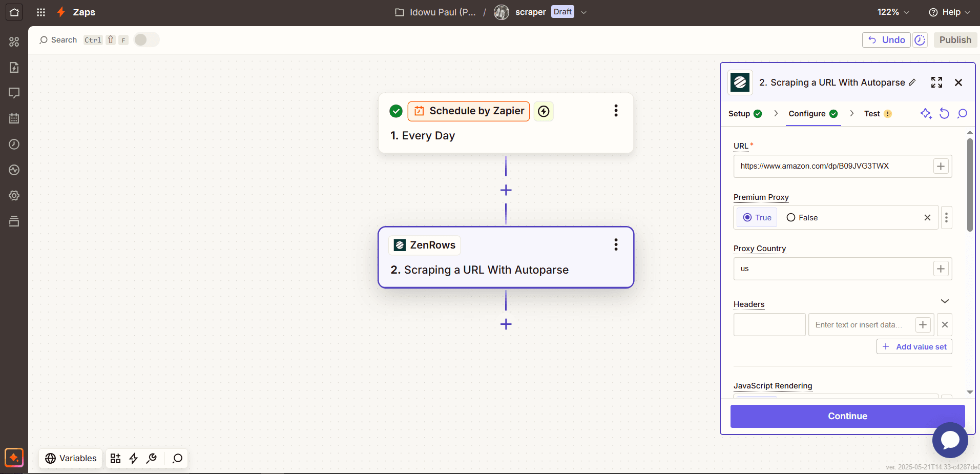Screen dimensions: 980x474
Task: Click the globe Variables button
Action: tap(71, 458)
